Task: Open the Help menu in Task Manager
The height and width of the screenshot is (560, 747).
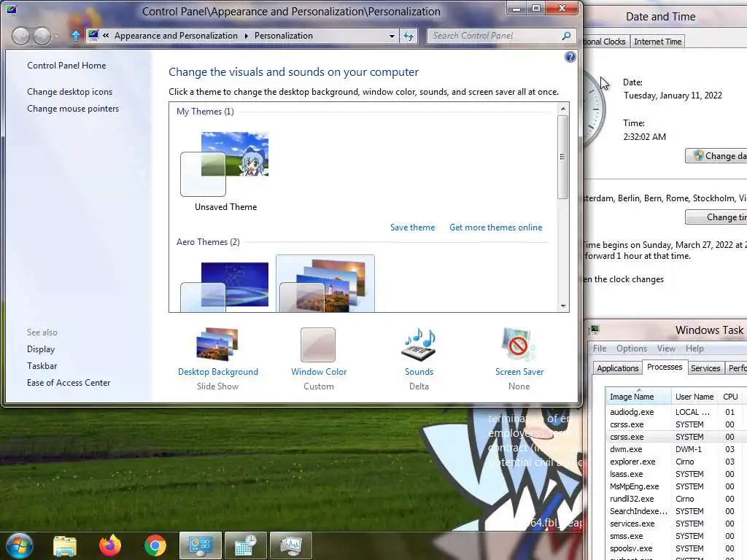Action: (694, 349)
